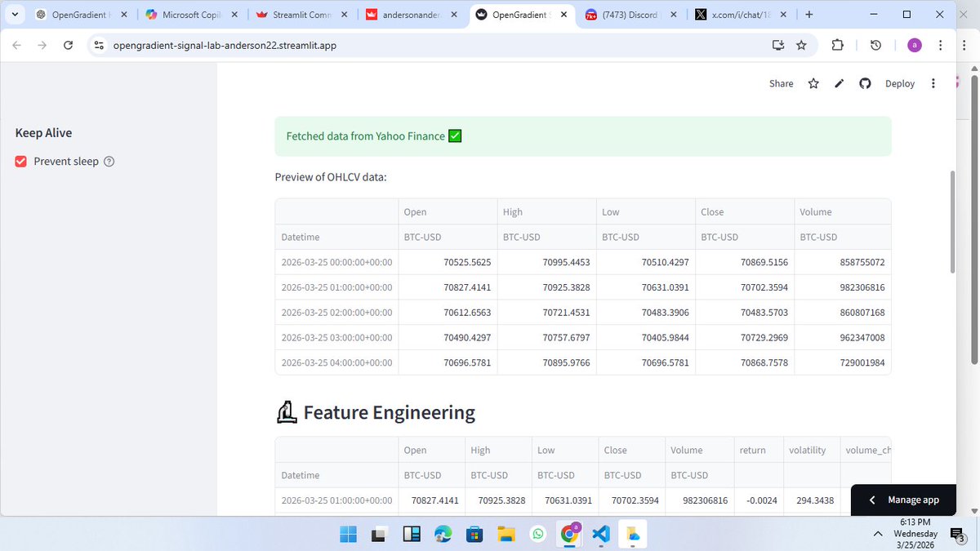Select the 2026-03-25 03:00:00+00:00 row label
Screen dimensions: 980x551
tap(336, 337)
